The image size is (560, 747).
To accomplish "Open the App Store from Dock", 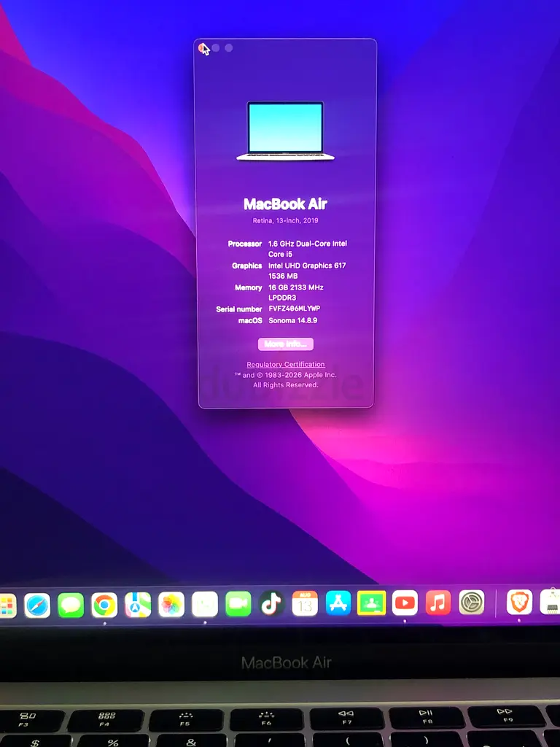I will point(338,603).
